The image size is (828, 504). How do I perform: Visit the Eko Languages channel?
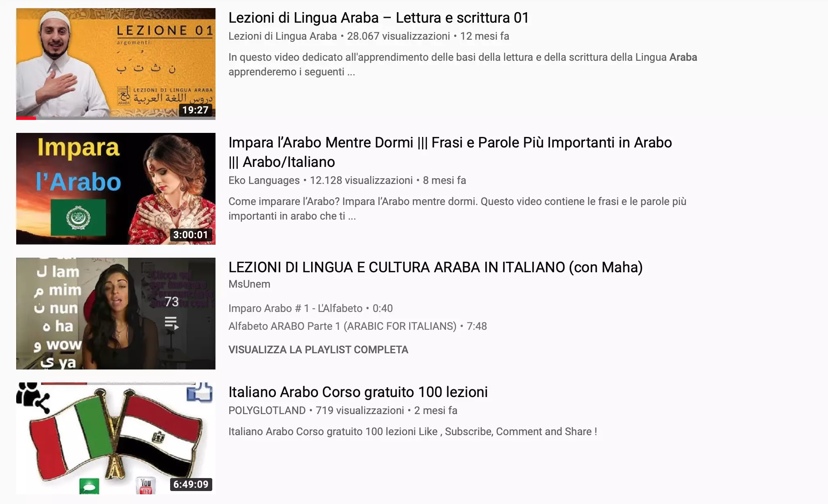point(264,180)
